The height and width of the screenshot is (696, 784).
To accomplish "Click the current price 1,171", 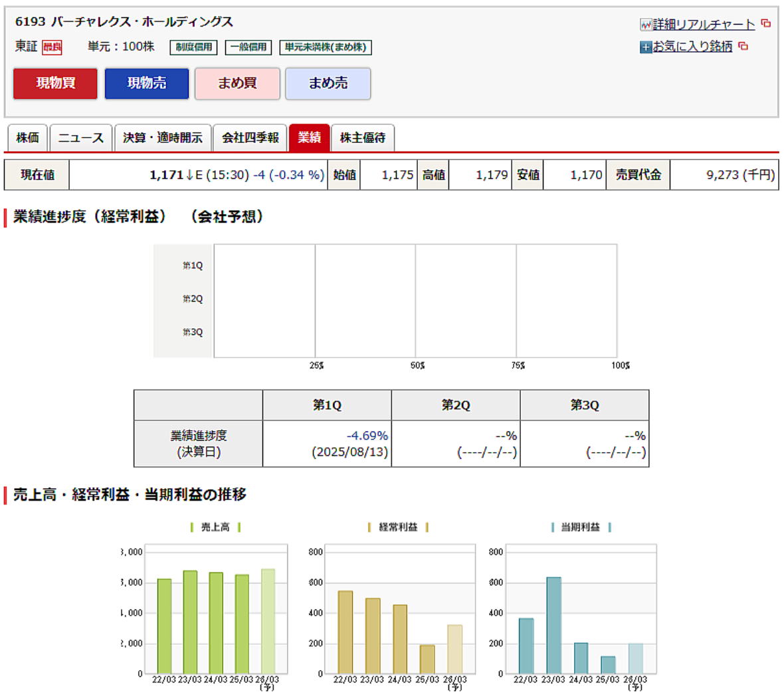I will tap(167, 175).
